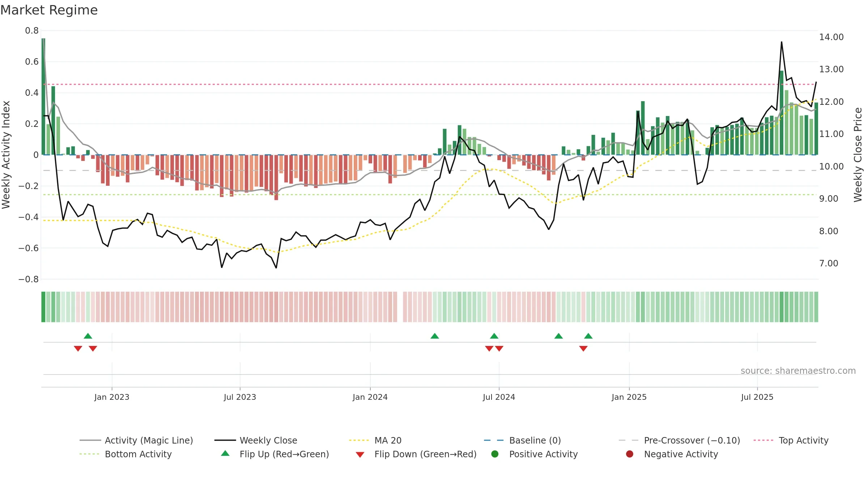Toggle Bottom Activity legend entry
This screenshot has height=488, width=868.
[x=125, y=454]
